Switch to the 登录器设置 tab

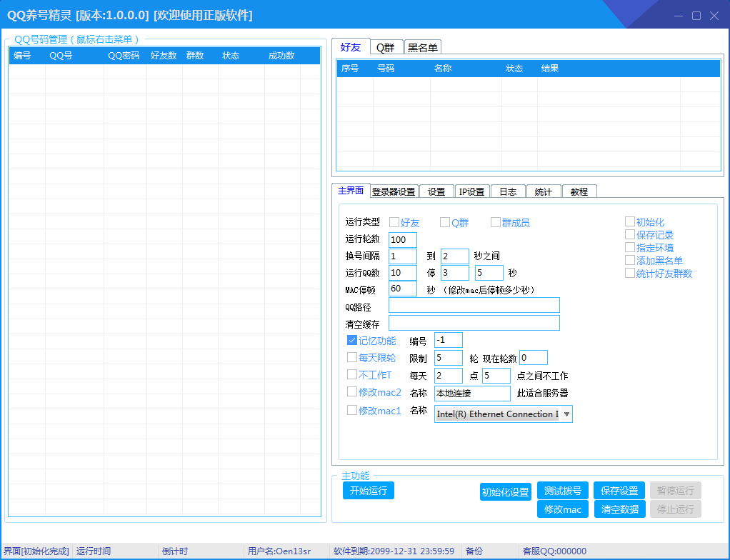click(394, 191)
